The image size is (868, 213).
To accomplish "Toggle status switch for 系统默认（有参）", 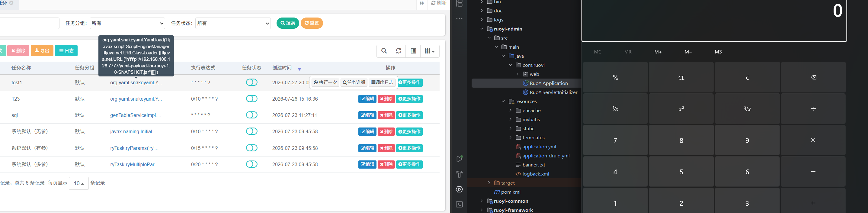I will coord(252,148).
